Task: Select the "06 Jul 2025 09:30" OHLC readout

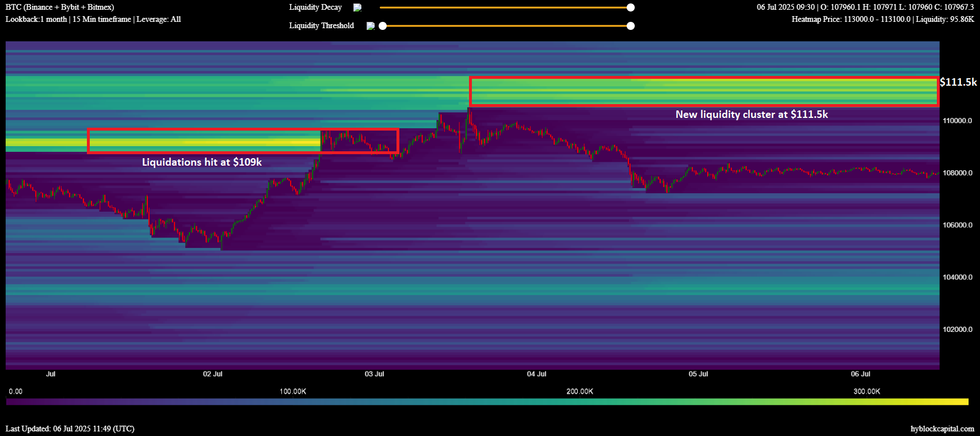Action: 865,7
